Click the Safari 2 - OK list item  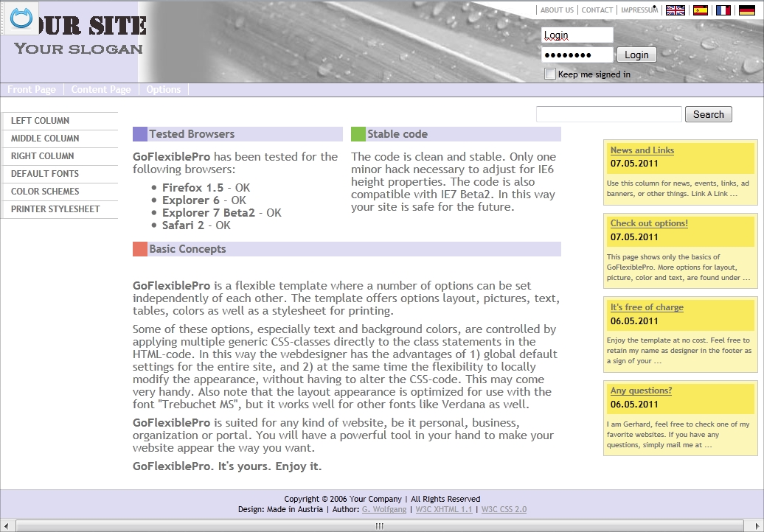tap(196, 225)
